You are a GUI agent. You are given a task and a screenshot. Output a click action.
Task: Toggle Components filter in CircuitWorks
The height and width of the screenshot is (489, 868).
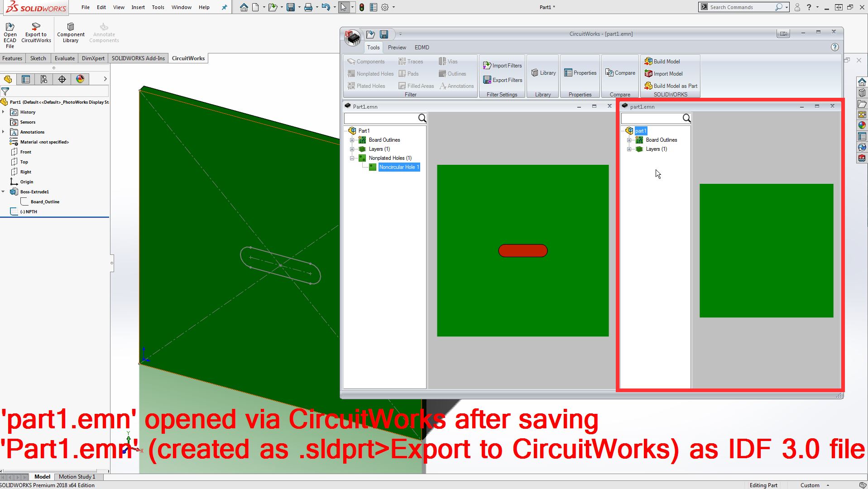pos(366,61)
